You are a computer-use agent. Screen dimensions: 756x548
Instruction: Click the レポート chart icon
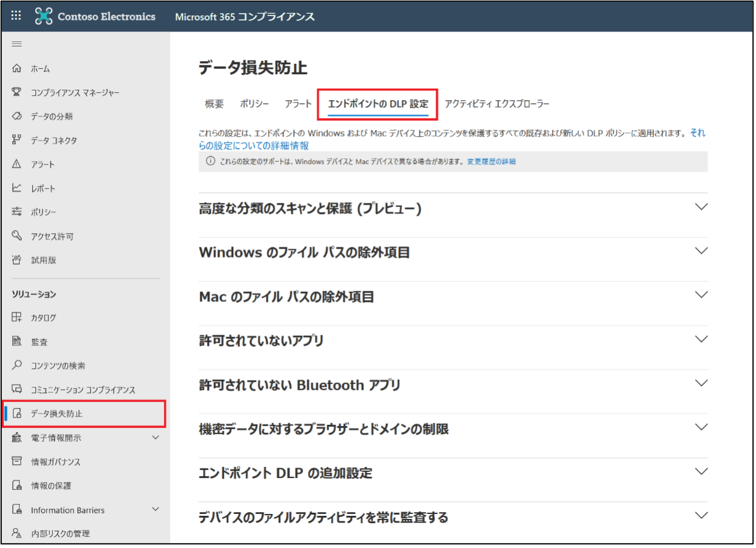[x=17, y=188]
